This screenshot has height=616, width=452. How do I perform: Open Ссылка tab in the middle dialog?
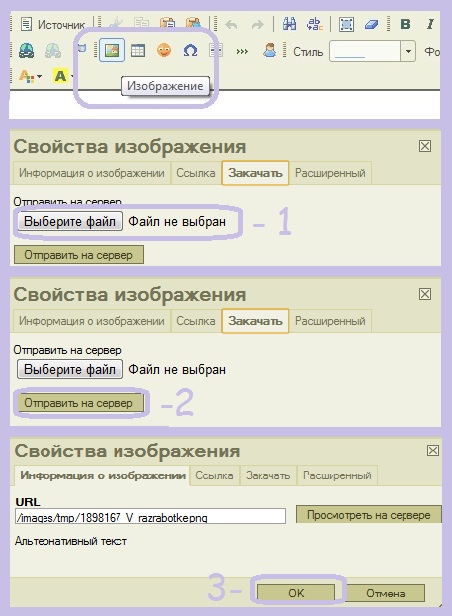[x=196, y=321]
